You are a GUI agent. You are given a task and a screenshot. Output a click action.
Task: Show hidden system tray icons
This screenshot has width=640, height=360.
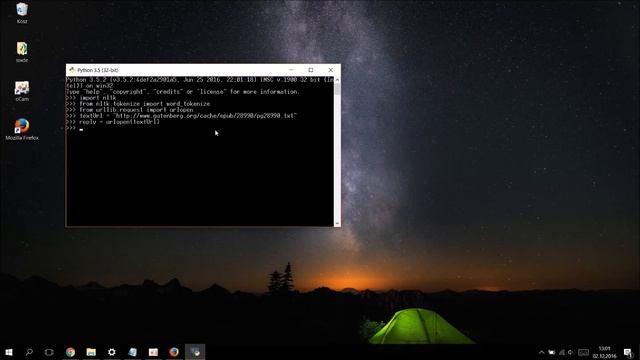click(542, 352)
